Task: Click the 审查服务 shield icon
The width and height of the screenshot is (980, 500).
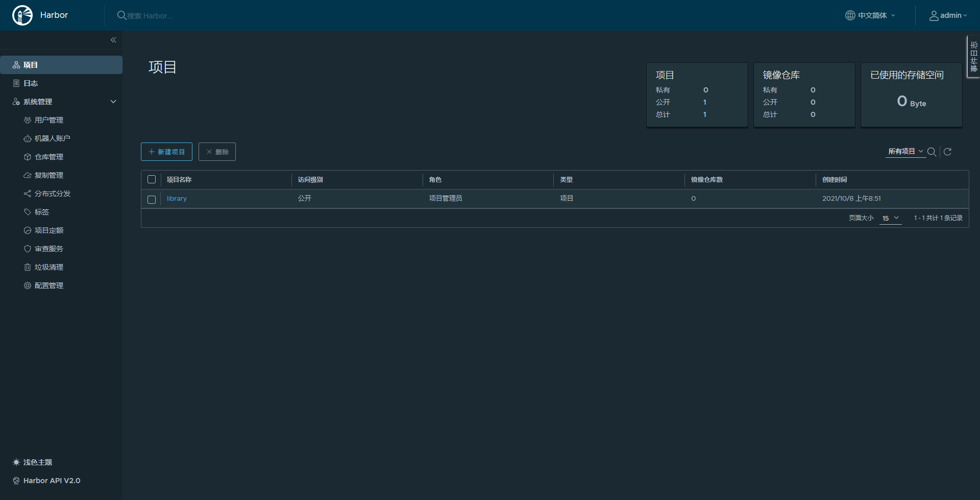Action: click(x=28, y=249)
